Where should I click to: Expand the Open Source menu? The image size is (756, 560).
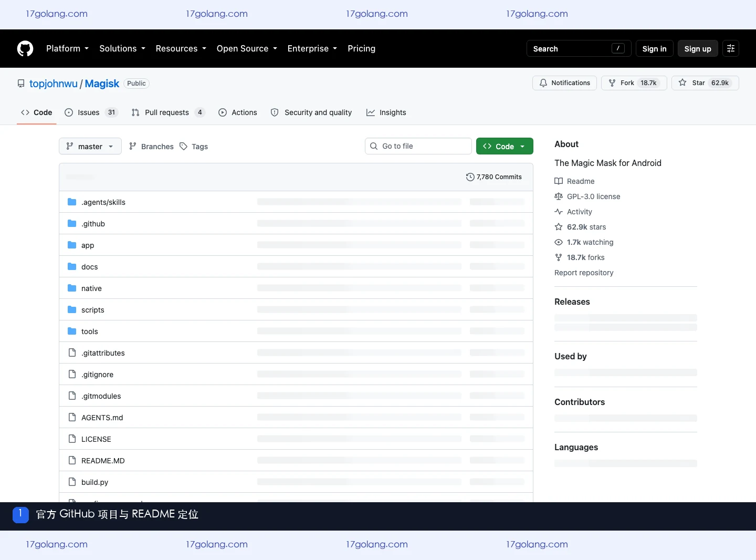tap(247, 48)
